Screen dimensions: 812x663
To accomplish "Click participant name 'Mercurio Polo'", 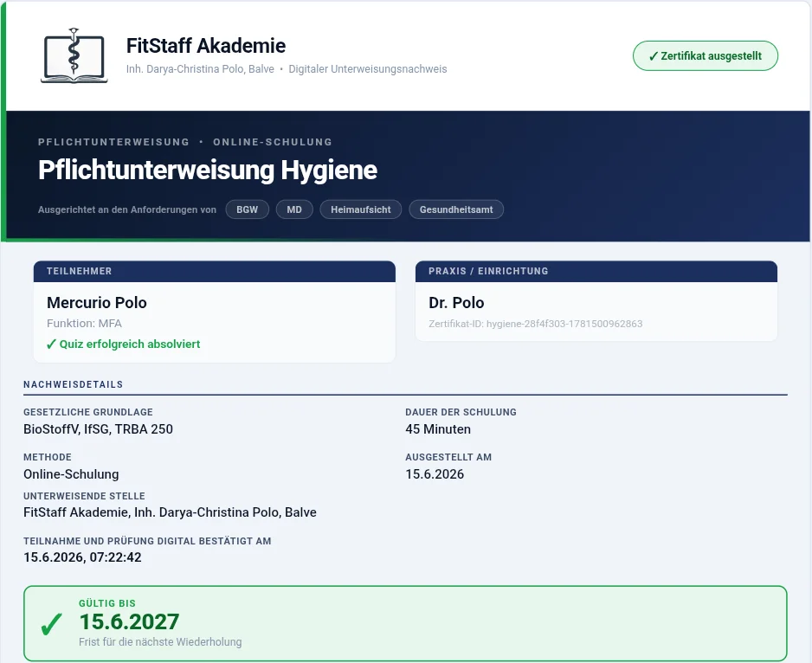I will (97, 302).
